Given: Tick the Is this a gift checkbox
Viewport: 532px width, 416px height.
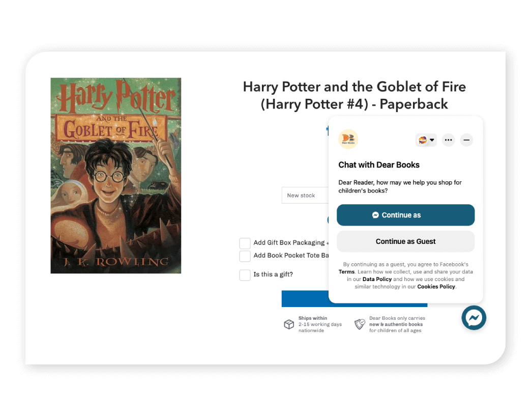Looking at the screenshot, I should [245, 275].
